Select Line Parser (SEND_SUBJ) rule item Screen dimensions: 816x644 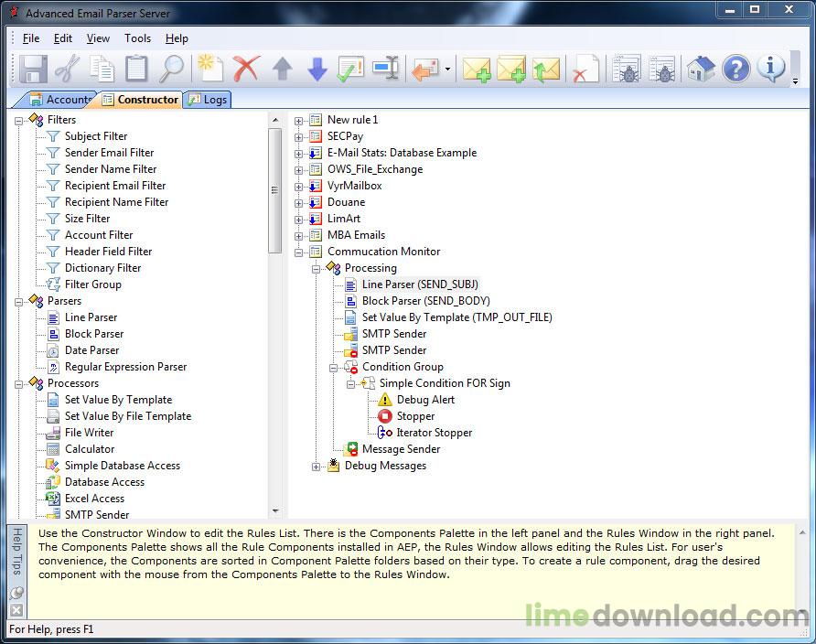pos(420,284)
